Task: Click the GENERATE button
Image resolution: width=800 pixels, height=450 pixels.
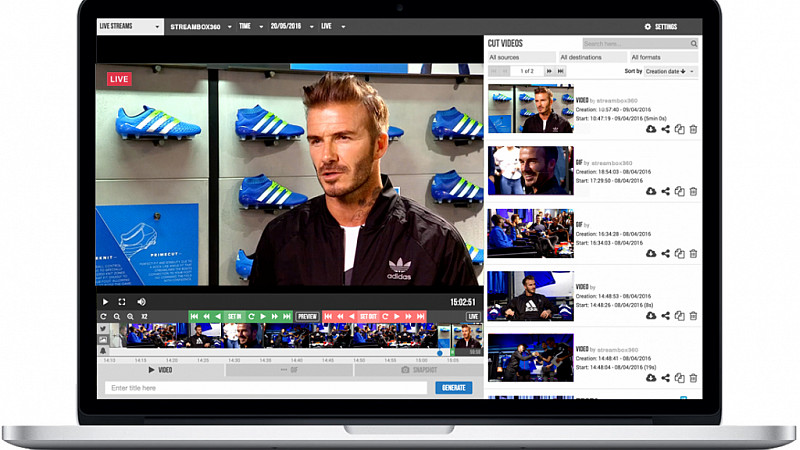Action: point(454,388)
